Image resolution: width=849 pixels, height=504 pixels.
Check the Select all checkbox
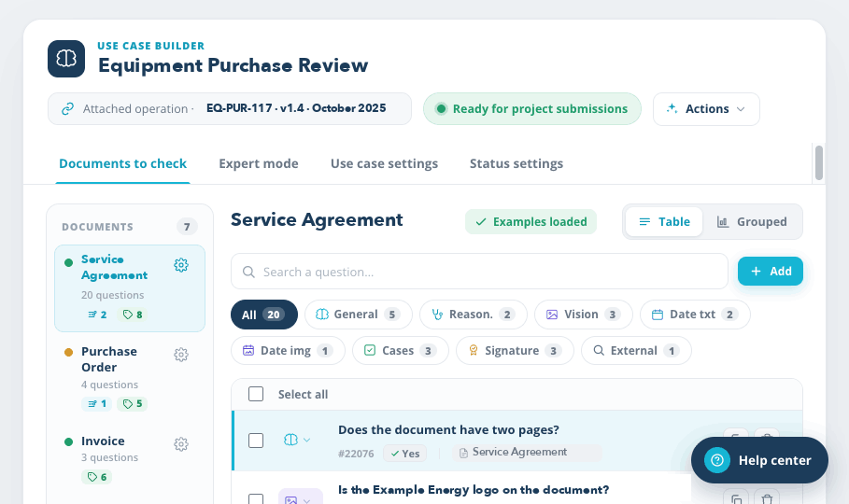(x=256, y=394)
